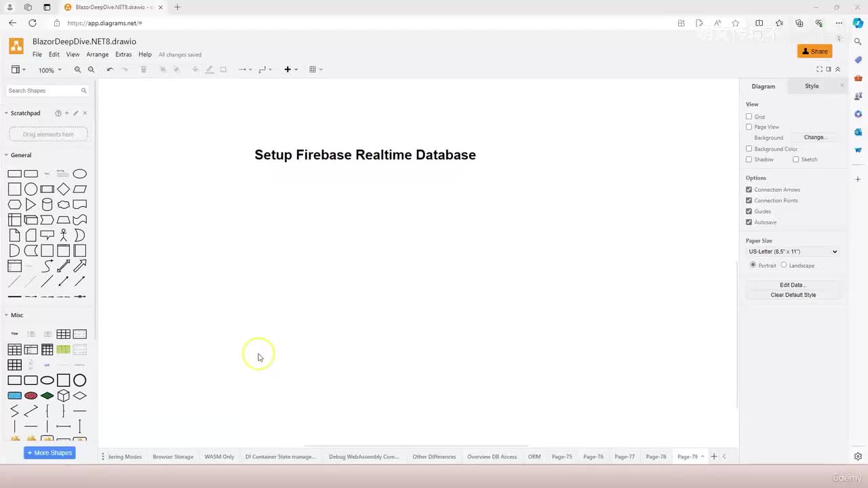Enable the Sketch checkbox
This screenshot has width=868, height=488.
pyautogui.click(x=795, y=159)
